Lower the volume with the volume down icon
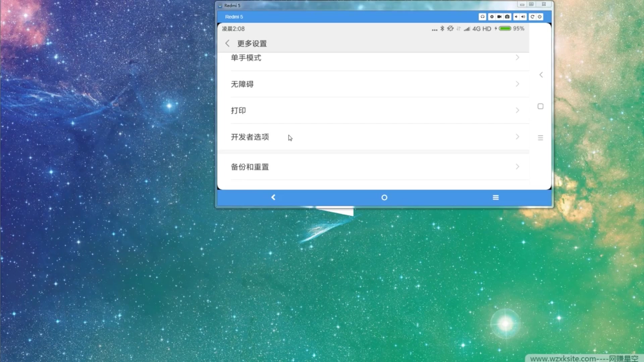Image resolution: width=644 pixels, height=362 pixels. coord(516,17)
